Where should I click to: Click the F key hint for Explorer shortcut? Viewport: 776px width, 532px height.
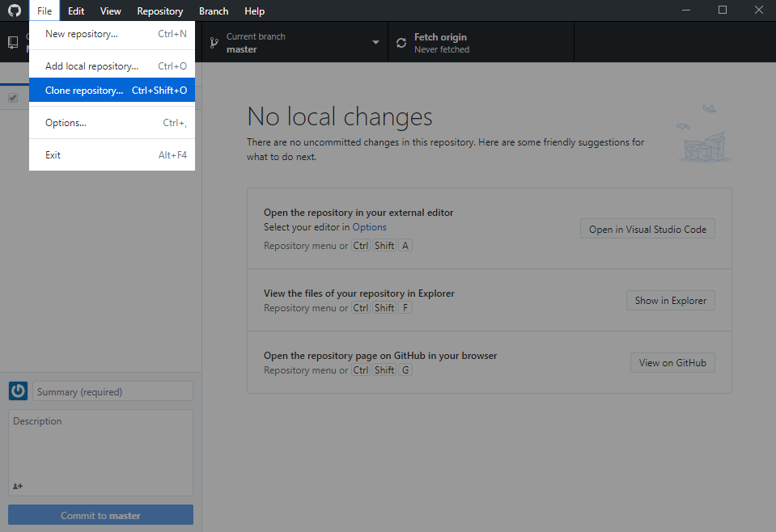(x=405, y=307)
